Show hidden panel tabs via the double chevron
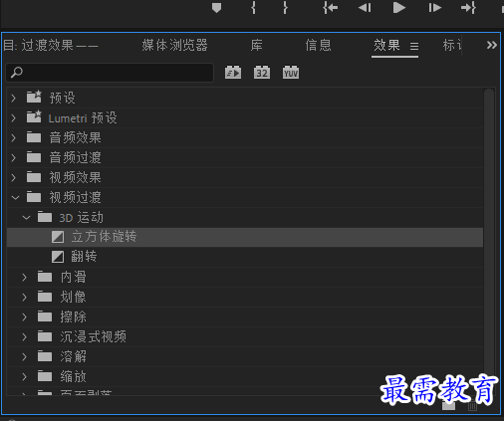504x421 pixels. click(x=492, y=45)
